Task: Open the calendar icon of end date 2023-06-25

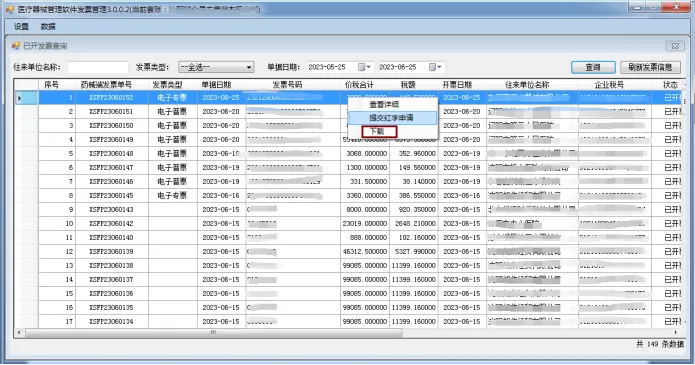Action: (432, 67)
